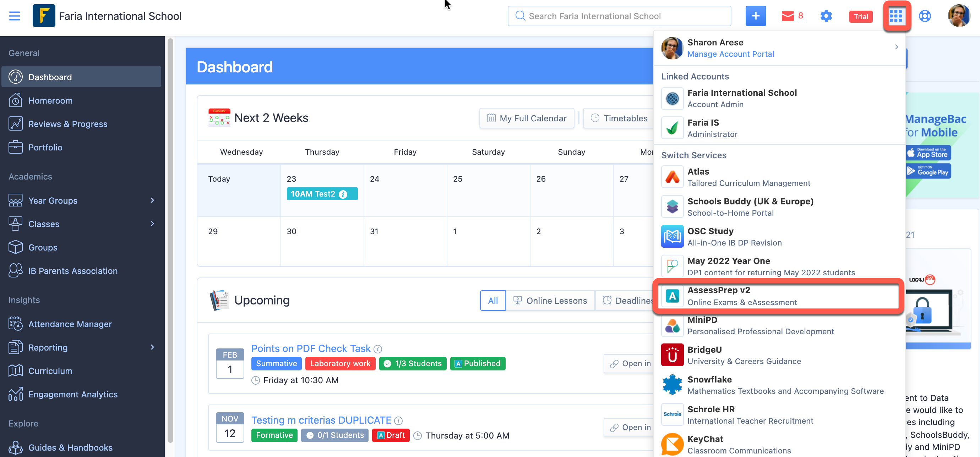Open Dashboard in the sidebar
This screenshot has height=457, width=980.
(81, 77)
